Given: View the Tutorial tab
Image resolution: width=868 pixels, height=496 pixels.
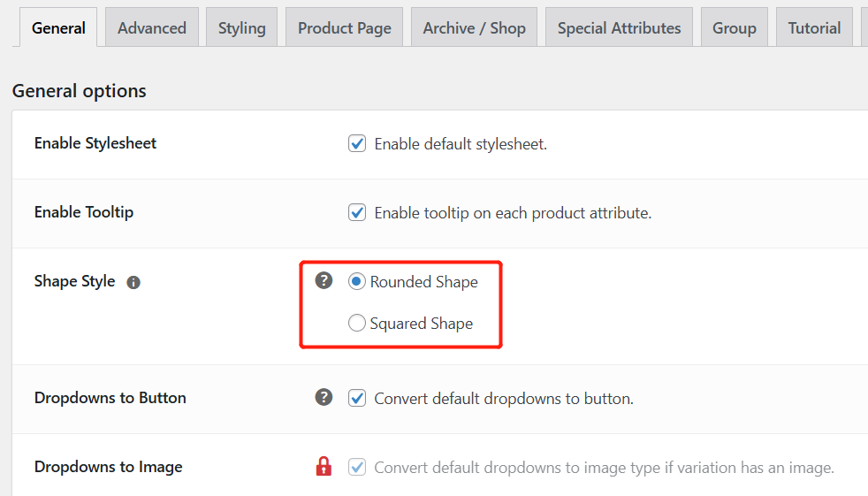Looking at the screenshot, I should [x=814, y=28].
